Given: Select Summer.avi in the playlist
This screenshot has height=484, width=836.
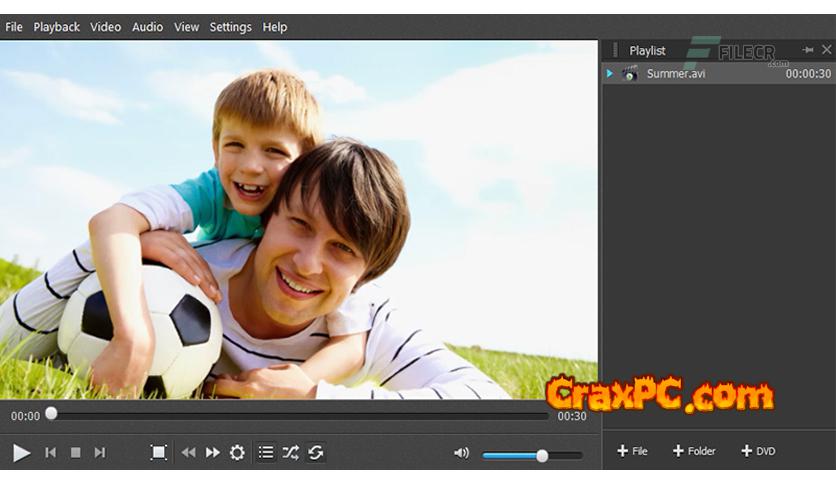Looking at the screenshot, I should point(675,74).
